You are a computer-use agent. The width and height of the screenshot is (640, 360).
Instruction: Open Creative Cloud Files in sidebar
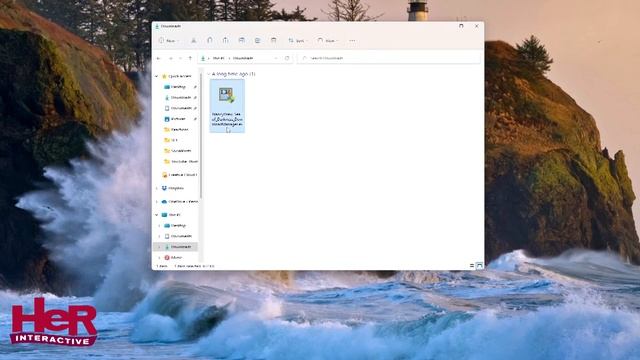coord(180,175)
